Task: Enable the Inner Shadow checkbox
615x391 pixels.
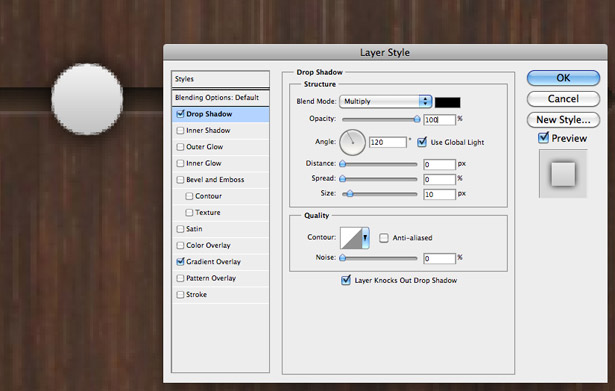Action: (x=180, y=130)
